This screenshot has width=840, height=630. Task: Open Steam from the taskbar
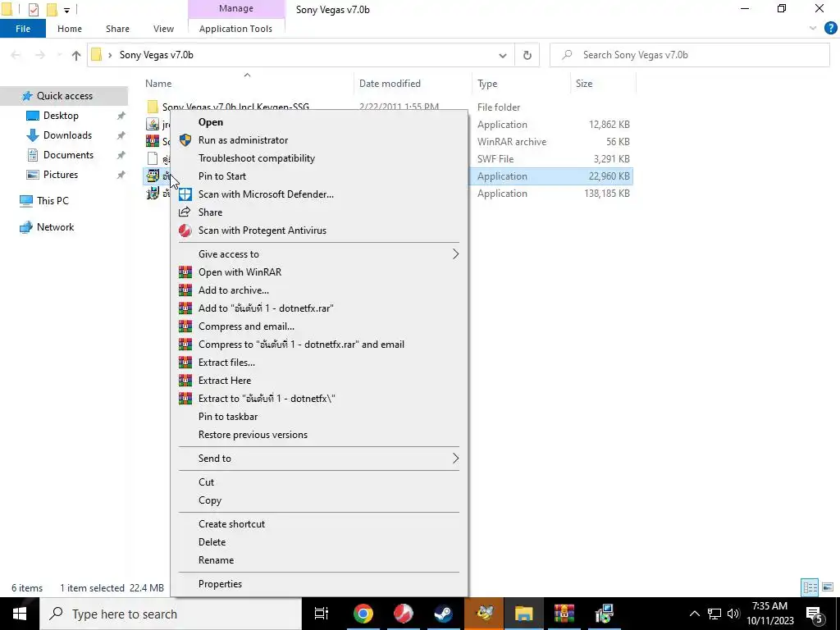click(x=443, y=614)
